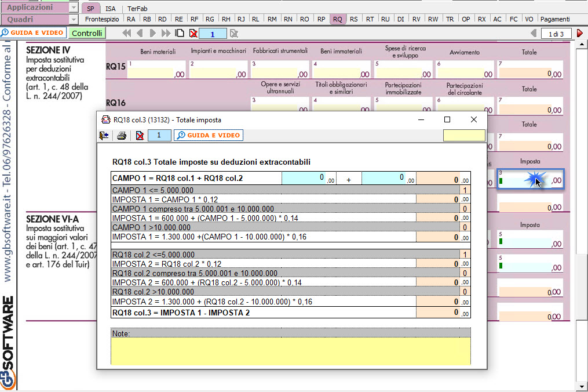Delete current module with red X page icon
Image resolution: width=588 pixels, height=392 pixels.
click(x=193, y=34)
